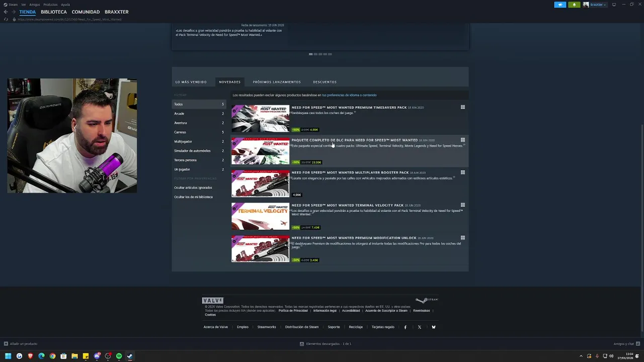This screenshot has width=644, height=362.
Task: Show hidden system tray icons
Action: (x=581, y=356)
